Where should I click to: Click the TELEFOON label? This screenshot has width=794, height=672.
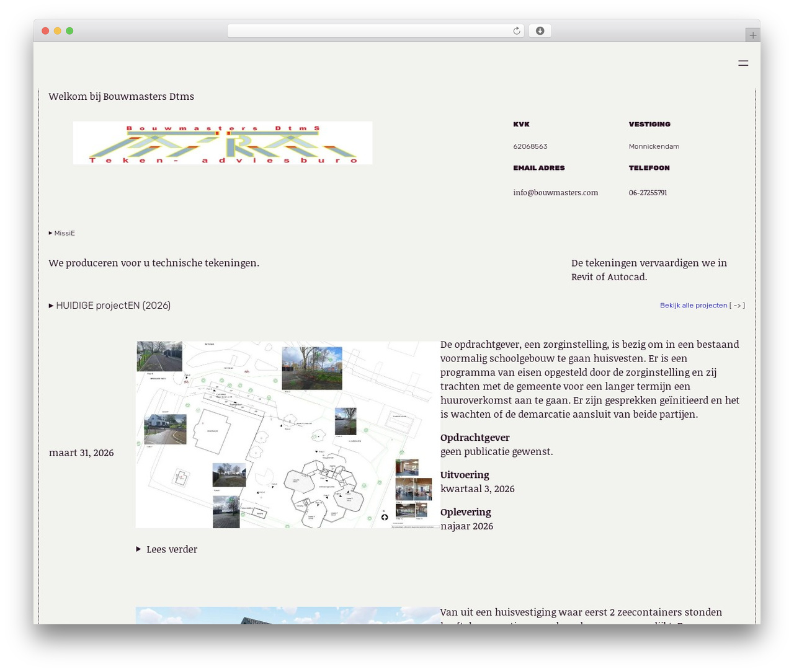click(649, 167)
